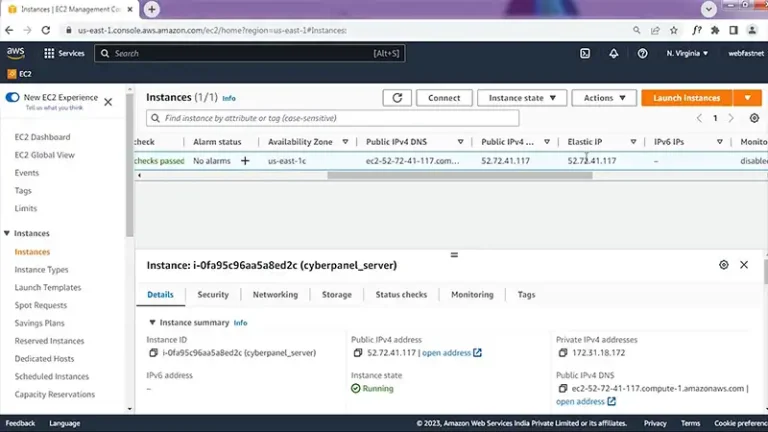Image resolution: width=768 pixels, height=432 pixels.
Task: Close the instance details panel
Action: 744,265
